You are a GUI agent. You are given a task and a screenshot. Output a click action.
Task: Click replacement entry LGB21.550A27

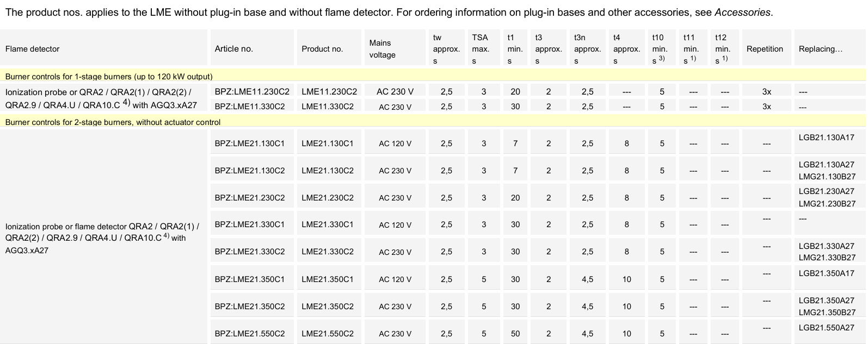click(826, 328)
